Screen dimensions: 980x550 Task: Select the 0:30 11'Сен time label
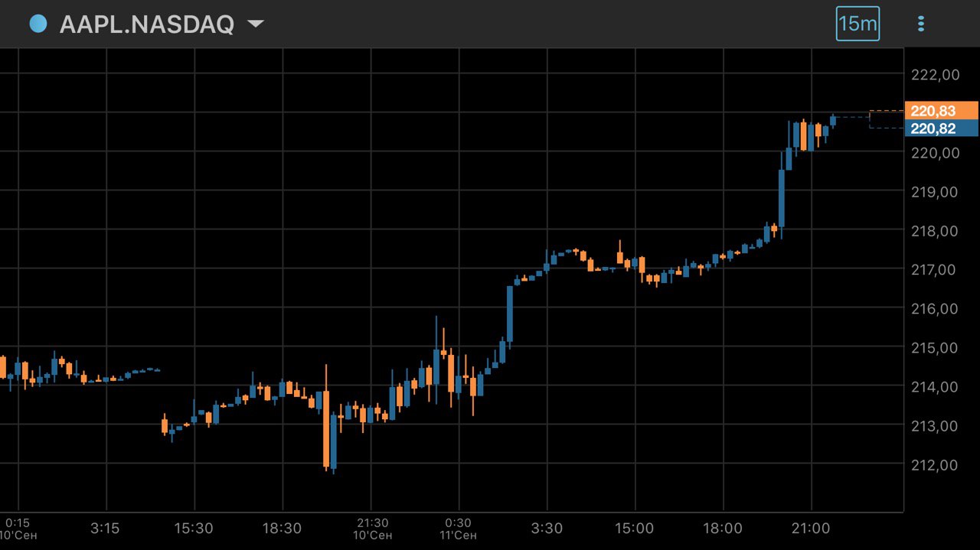coord(459,529)
